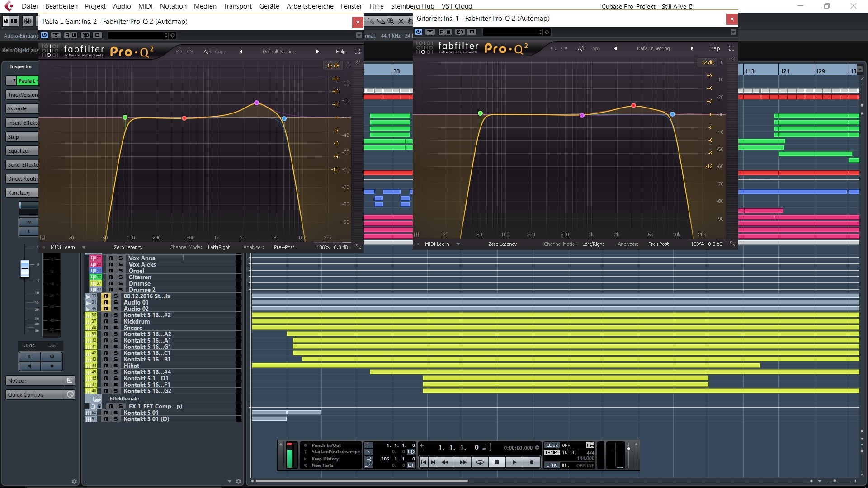The height and width of the screenshot is (488, 868).
Task: Click Go to project start transport button
Action: (424, 462)
